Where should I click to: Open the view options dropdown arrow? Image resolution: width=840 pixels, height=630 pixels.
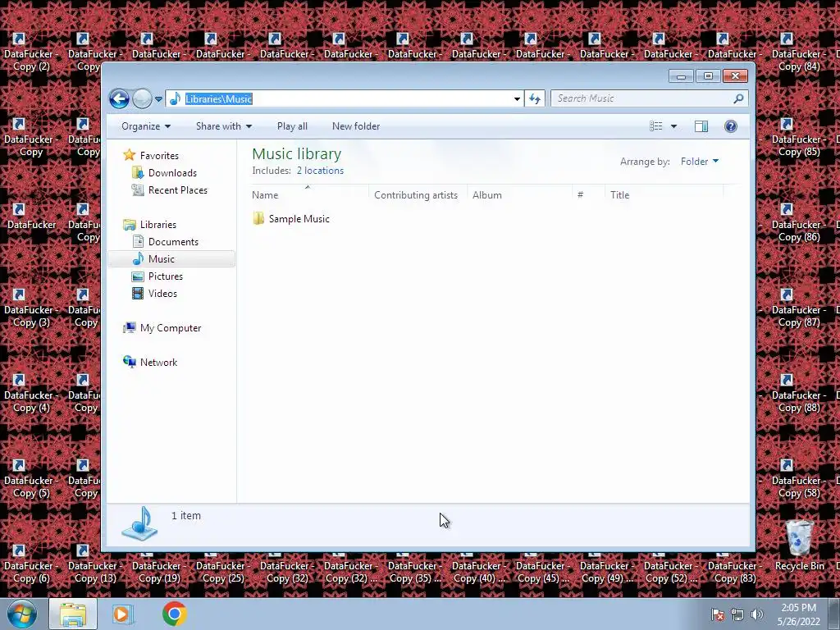click(x=674, y=126)
